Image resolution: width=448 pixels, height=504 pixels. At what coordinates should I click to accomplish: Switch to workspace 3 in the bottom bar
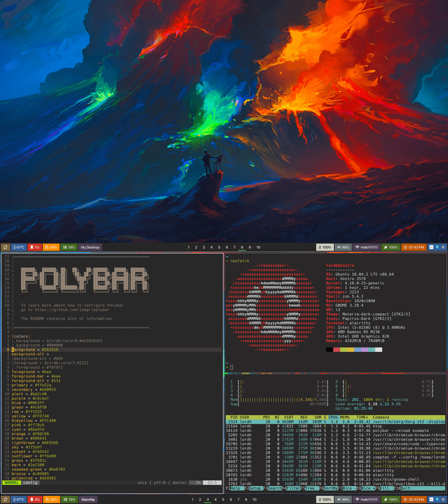pyautogui.click(x=208, y=499)
